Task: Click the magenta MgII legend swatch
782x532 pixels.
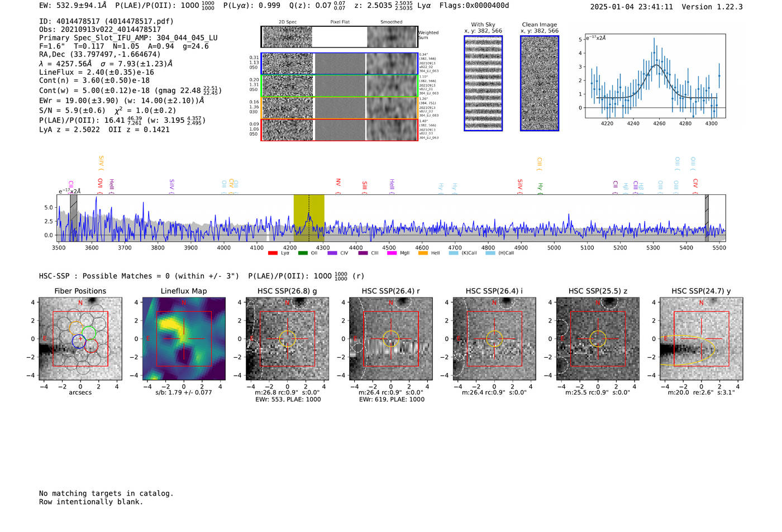Action: click(392, 253)
